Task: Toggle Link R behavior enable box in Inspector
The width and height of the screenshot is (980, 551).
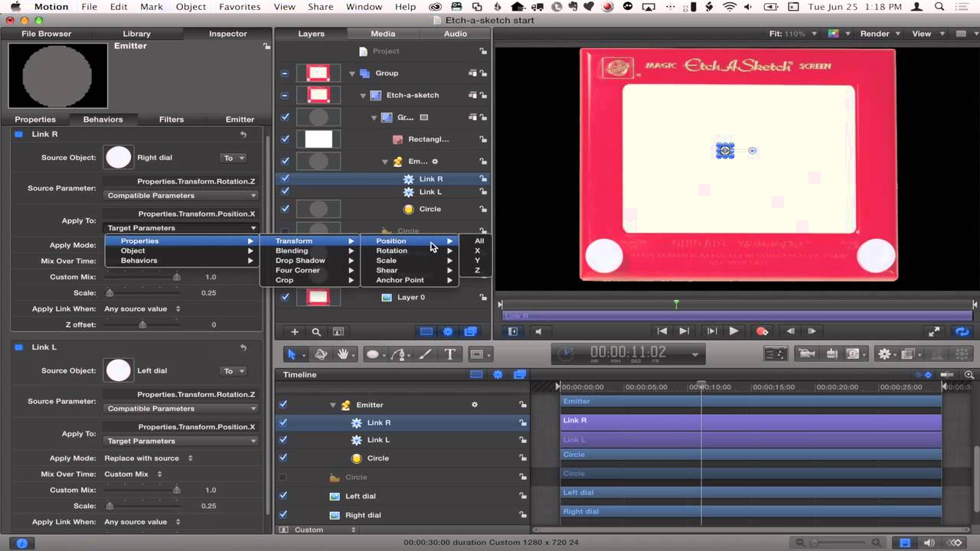Action: point(19,134)
